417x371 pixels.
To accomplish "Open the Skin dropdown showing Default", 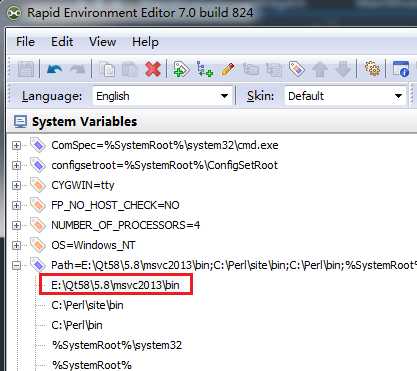I will [x=345, y=96].
